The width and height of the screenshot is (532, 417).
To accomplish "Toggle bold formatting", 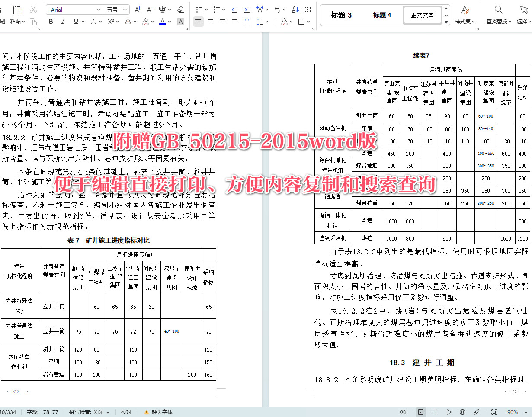I will pyautogui.click(x=51, y=22).
